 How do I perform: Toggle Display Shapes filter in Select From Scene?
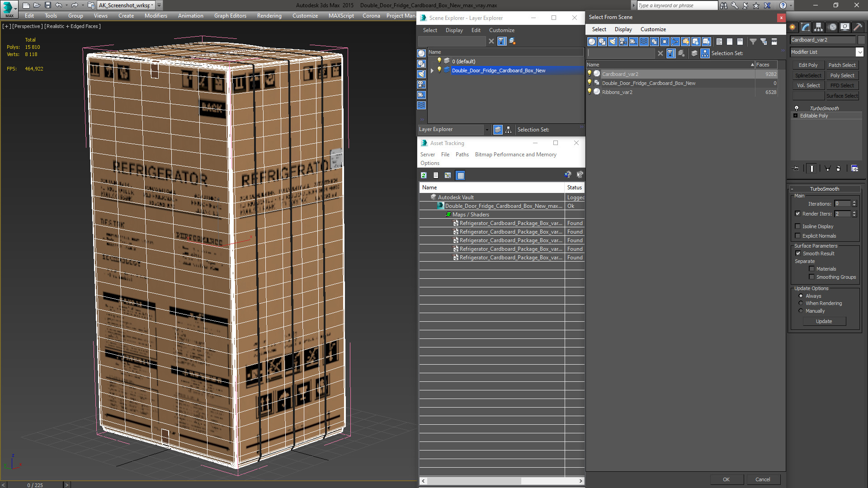(602, 42)
